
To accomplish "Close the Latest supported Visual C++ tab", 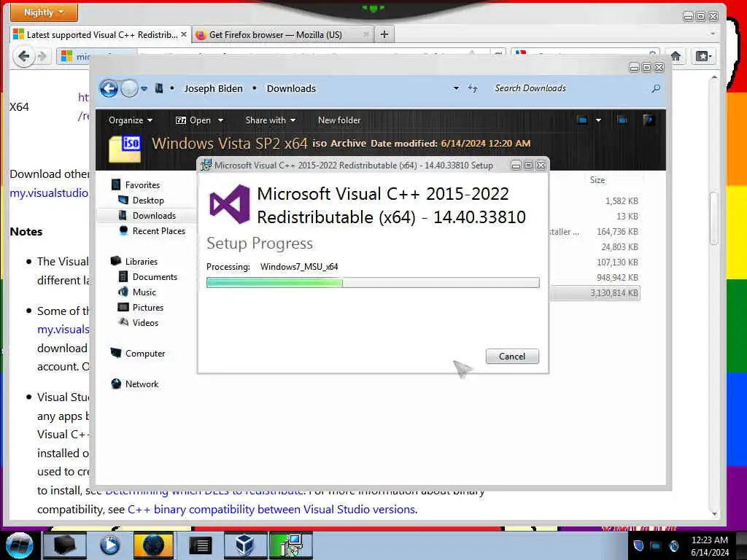I will [x=183, y=34].
